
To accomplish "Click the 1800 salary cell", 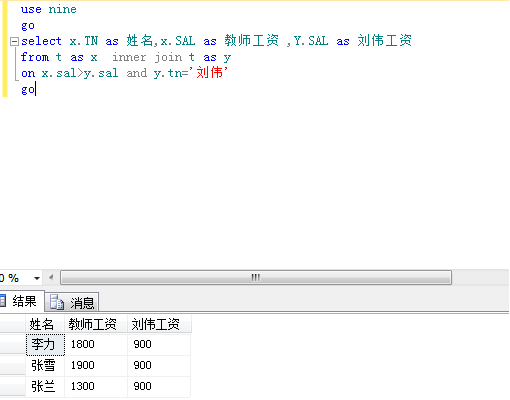I will [96, 344].
